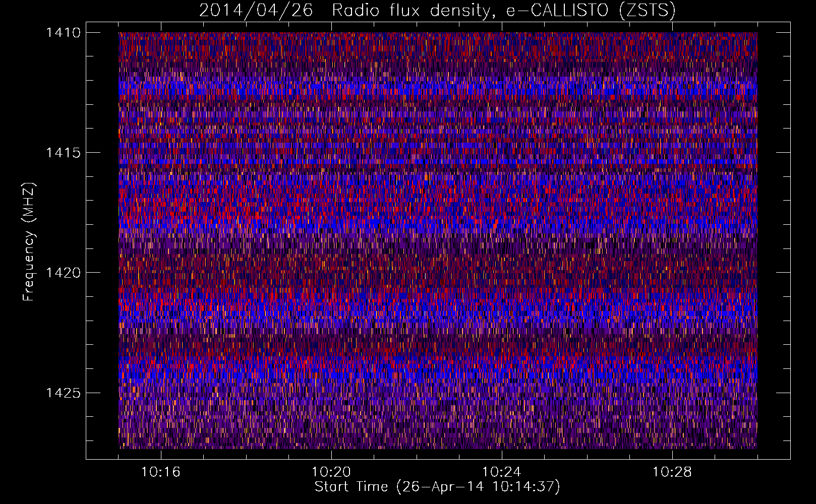
Task: Select the 1420 frequency axis label
Action: 63,273
